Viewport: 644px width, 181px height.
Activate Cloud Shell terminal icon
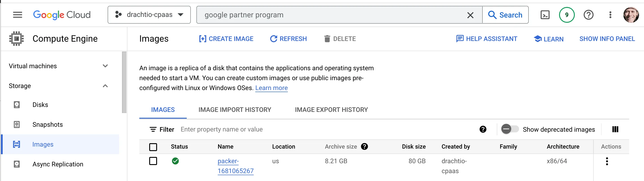click(545, 15)
